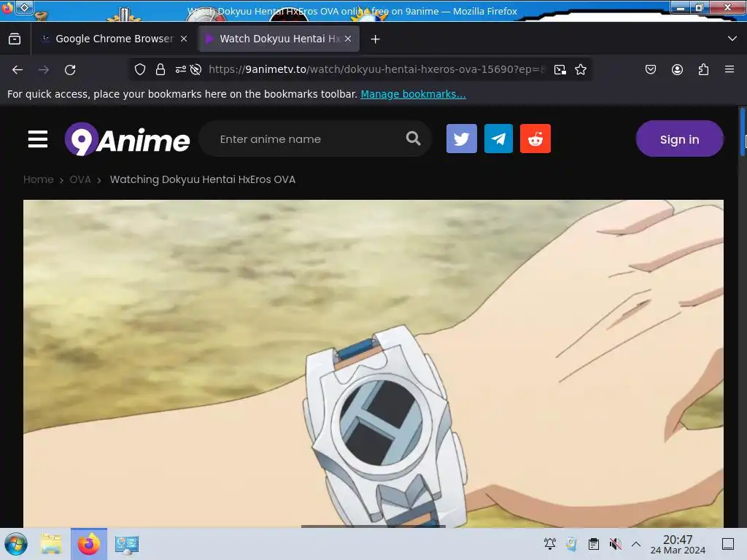List all tabs dropdown arrow
Image resolution: width=747 pixels, height=560 pixels.
732,39
